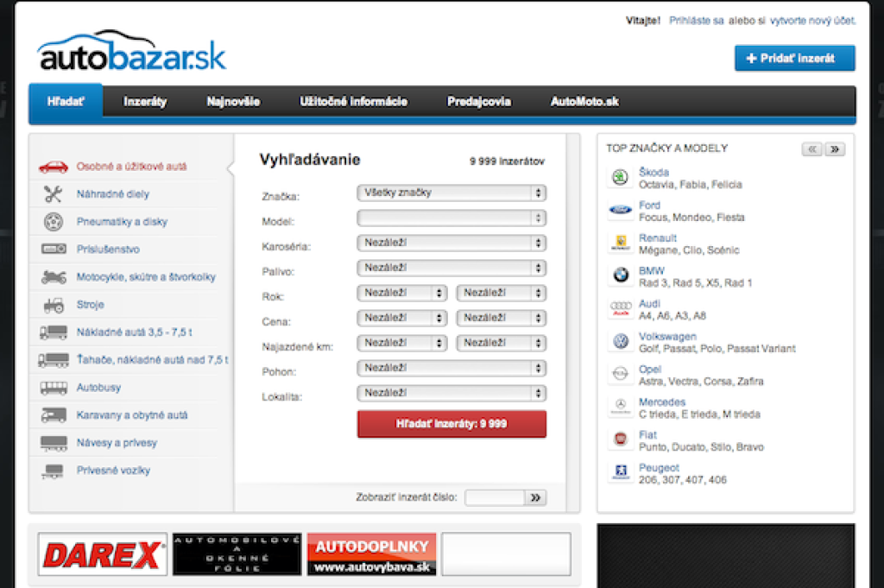Viewport: 884px width, 588px height.
Task: Open the Náhradné diely category link
Action: tap(113, 194)
